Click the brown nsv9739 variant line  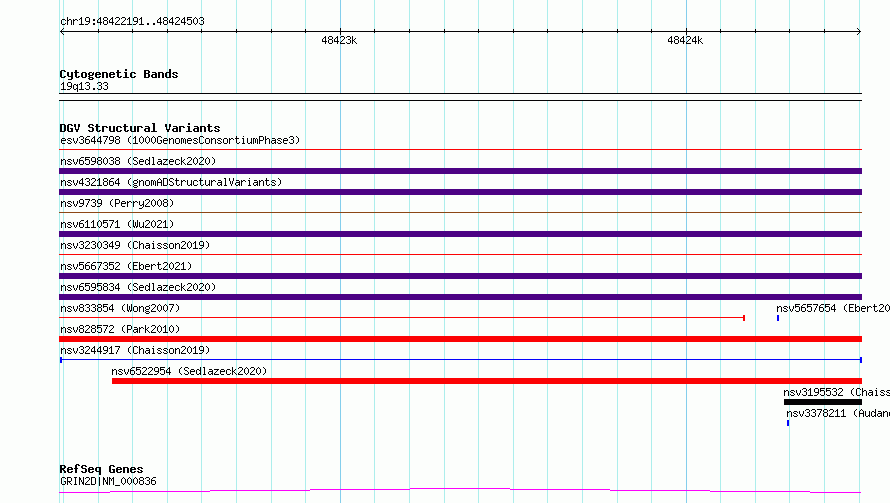[x=460, y=213]
